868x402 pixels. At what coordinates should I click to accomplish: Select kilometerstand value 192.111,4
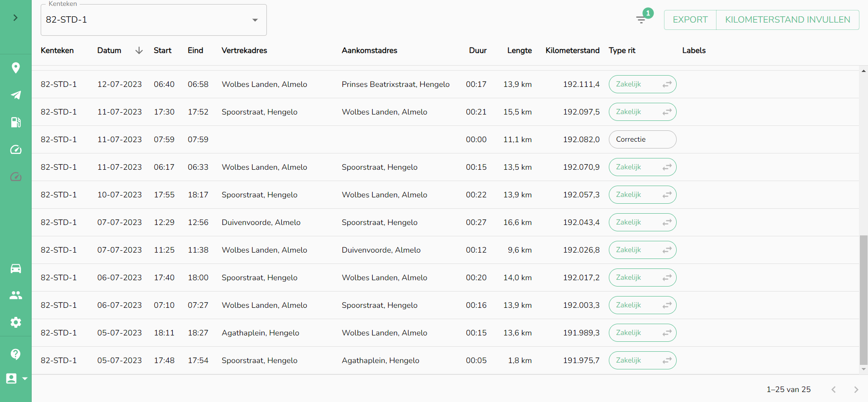tap(581, 84)
